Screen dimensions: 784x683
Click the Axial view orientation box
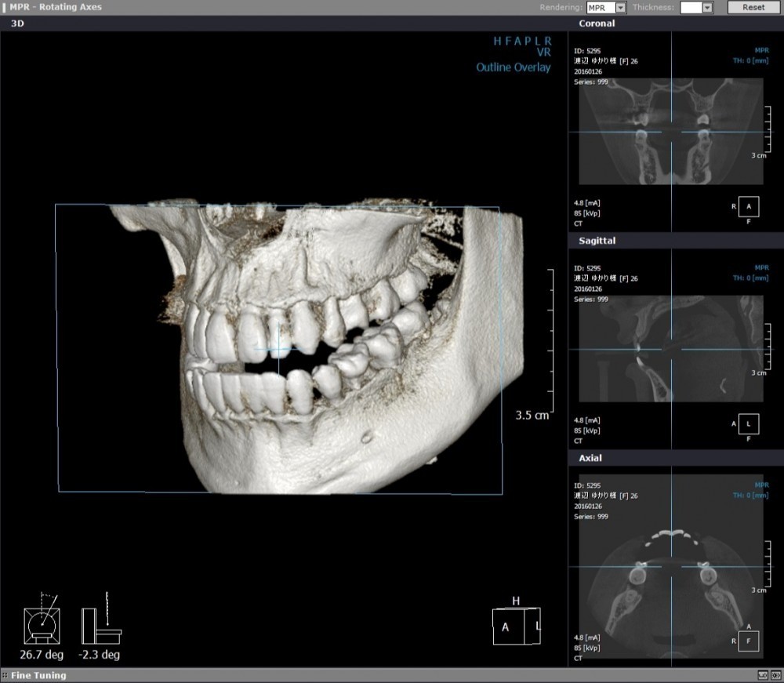point(749,641)
